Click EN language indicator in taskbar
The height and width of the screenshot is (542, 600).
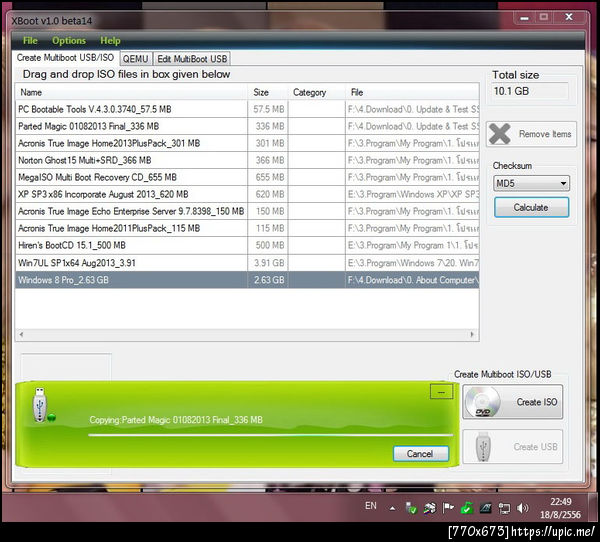tap(370, 506)
